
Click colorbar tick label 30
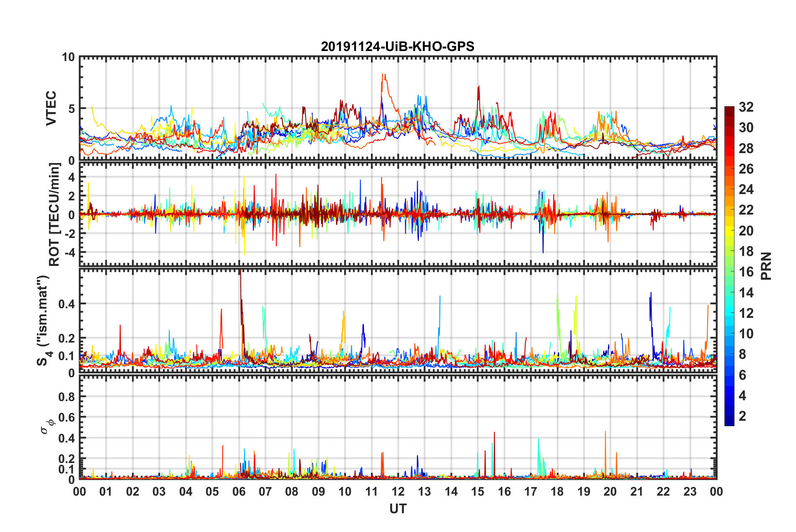point(746,128)
